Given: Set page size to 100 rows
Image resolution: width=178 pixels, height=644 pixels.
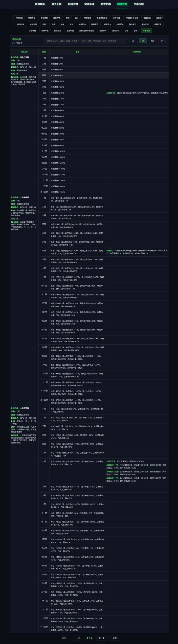Looking at the screenshot, I should tap(152, 41).
